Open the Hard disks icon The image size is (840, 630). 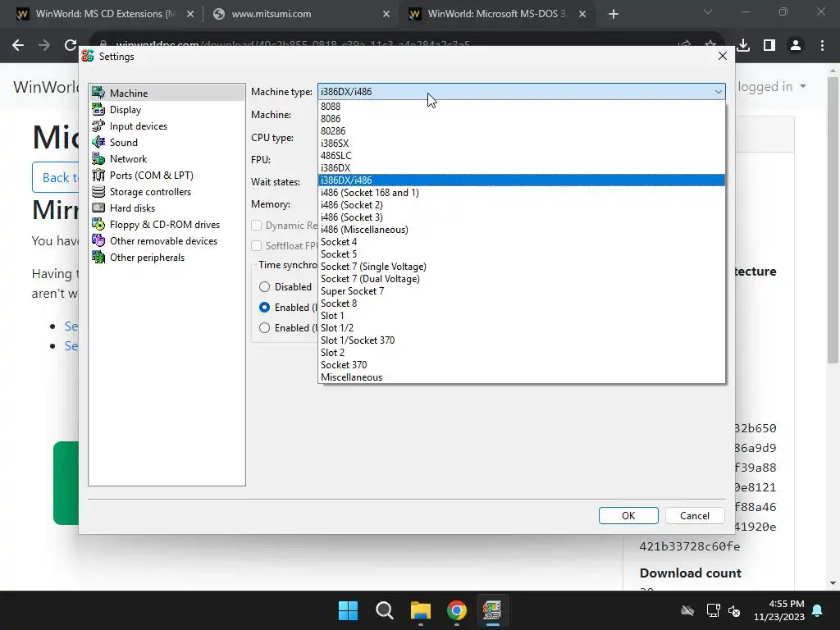(x=98, y=208)
